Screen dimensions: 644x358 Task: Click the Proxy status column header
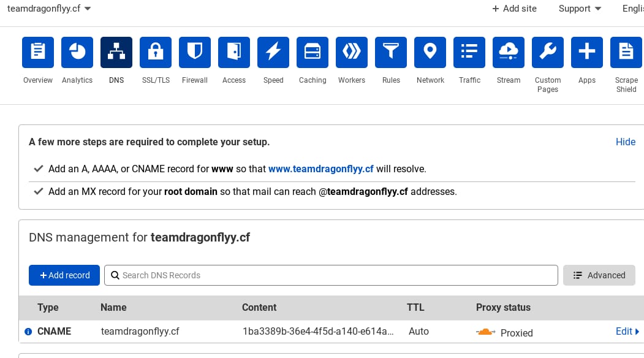tap(503, 308)
